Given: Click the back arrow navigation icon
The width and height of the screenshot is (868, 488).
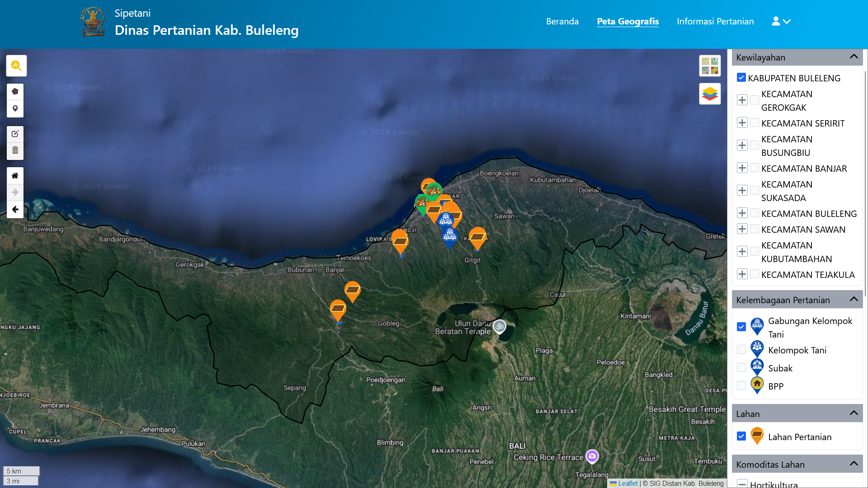Looking at the screenshot, I should [x=15, y=209].
